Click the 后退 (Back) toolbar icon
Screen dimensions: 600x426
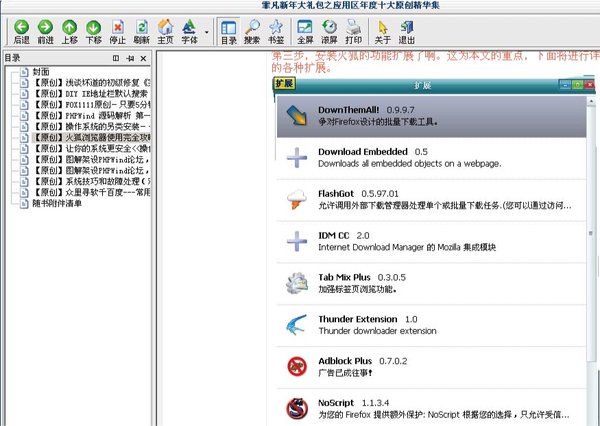pos(21,30)
